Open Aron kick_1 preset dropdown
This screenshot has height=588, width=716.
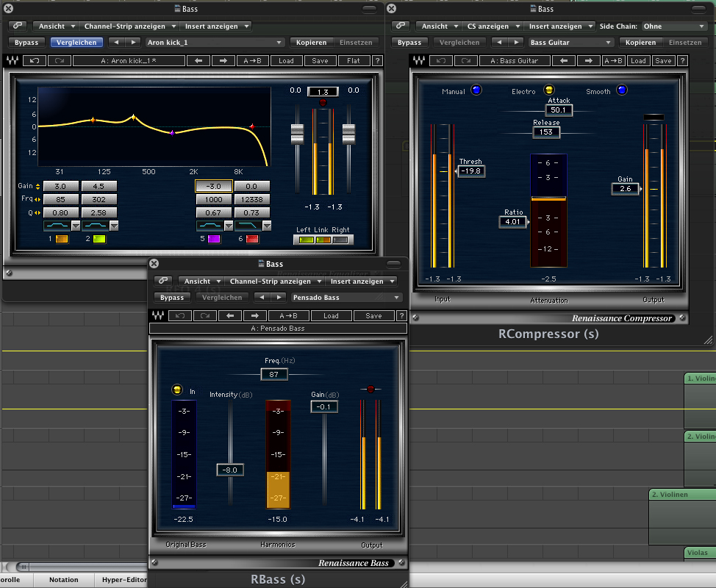pyautogui.click(x=215, y=43)
